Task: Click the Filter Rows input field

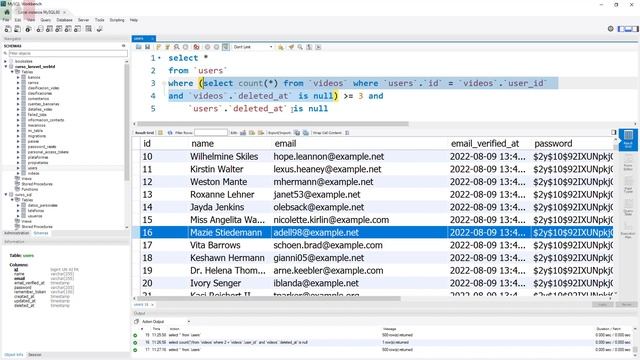Action: point(211,133)
